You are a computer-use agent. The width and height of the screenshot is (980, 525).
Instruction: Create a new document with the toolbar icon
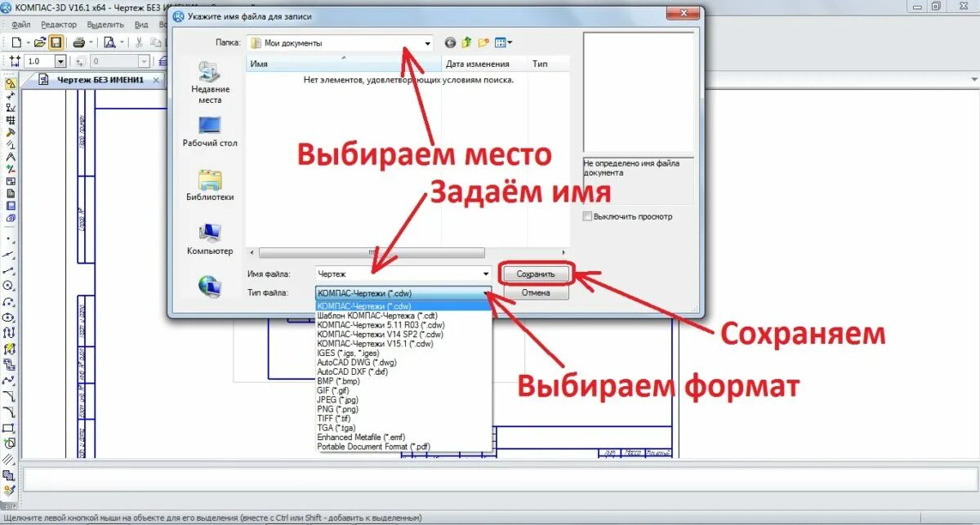(16, 42)
